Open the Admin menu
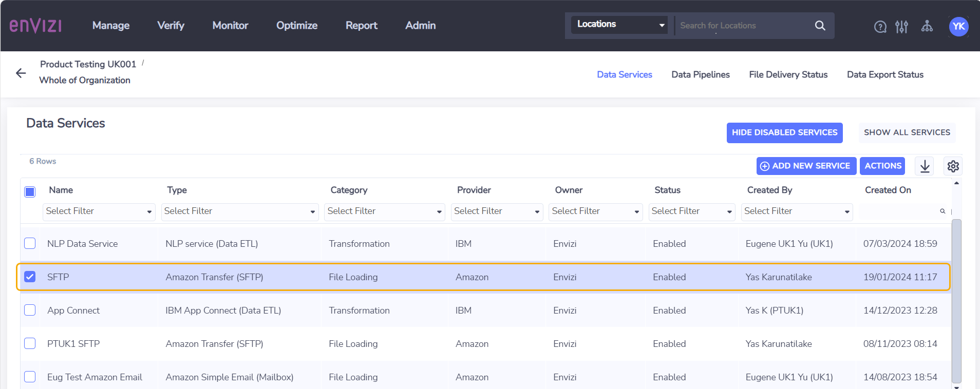The height and width of the screenshot is (389, 980). tap(421, 26)
